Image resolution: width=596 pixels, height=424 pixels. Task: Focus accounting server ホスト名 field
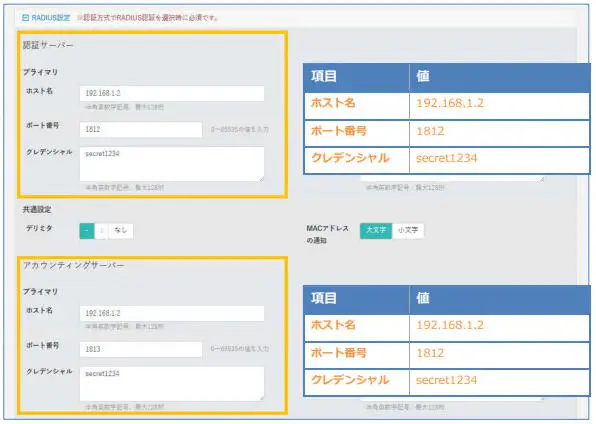[x=172, y=313]
